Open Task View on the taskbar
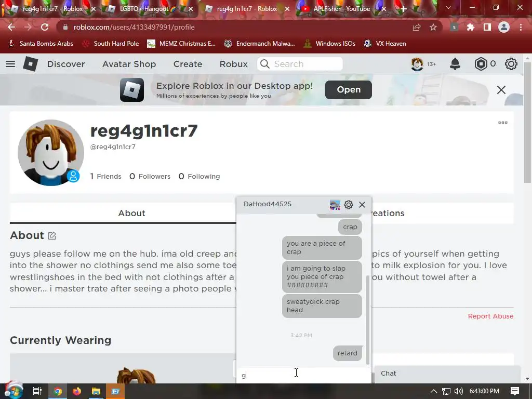This screenshot has height=399, width=532. (x=37, y=391)
